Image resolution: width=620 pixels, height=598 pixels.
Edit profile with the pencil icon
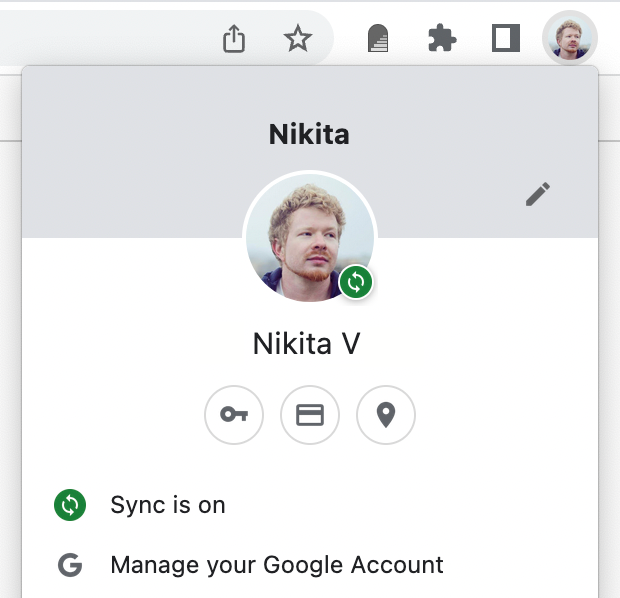538,194
